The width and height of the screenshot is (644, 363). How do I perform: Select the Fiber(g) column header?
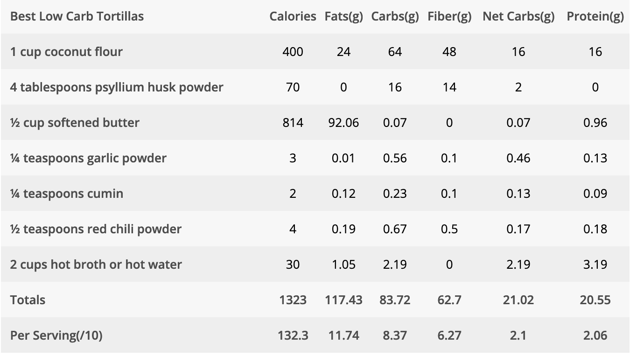click(x=449, y=17)
